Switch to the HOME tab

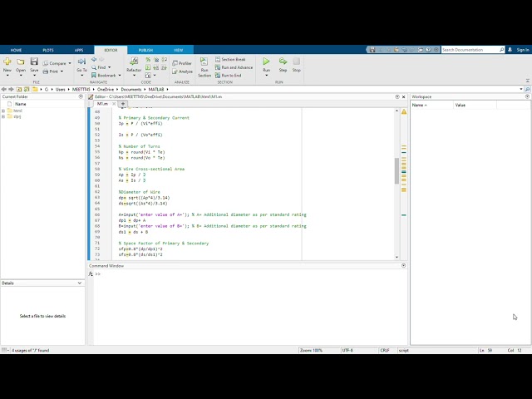point(16,50)
